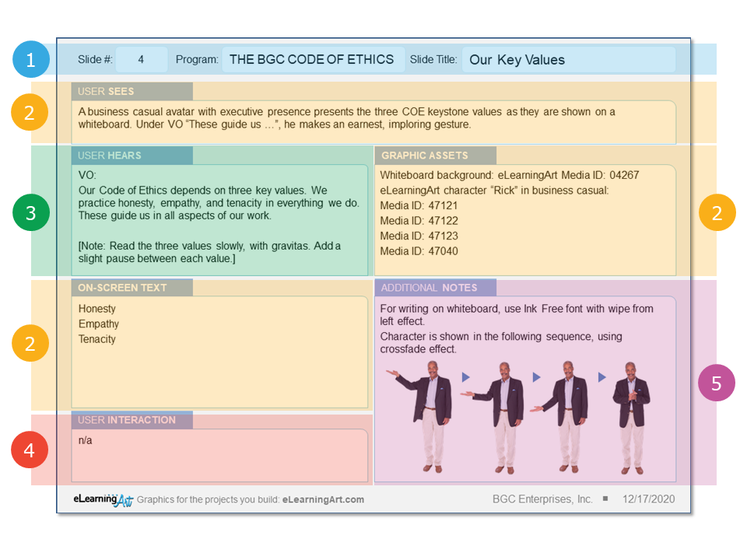
Task: Open the eLearningArt.com link in footer
Action: (323, 499)
